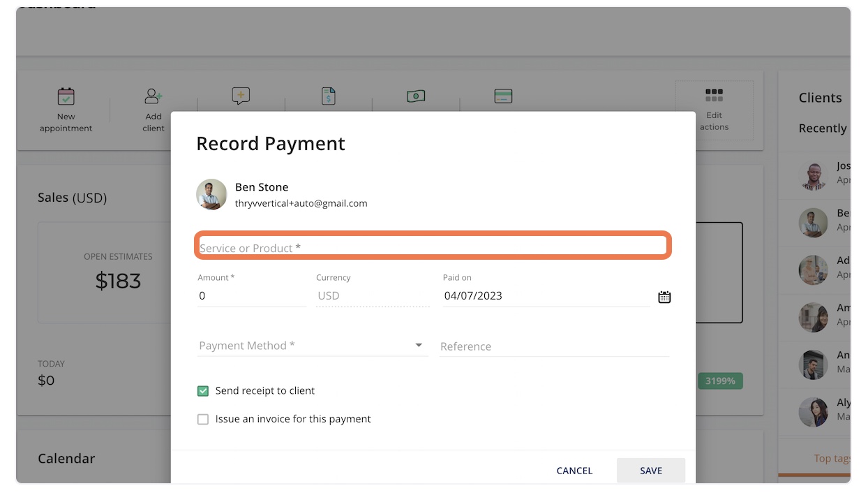The image size is (868, 500).
Task: Click the document with dollar sign icon
Action: point(329,96)
